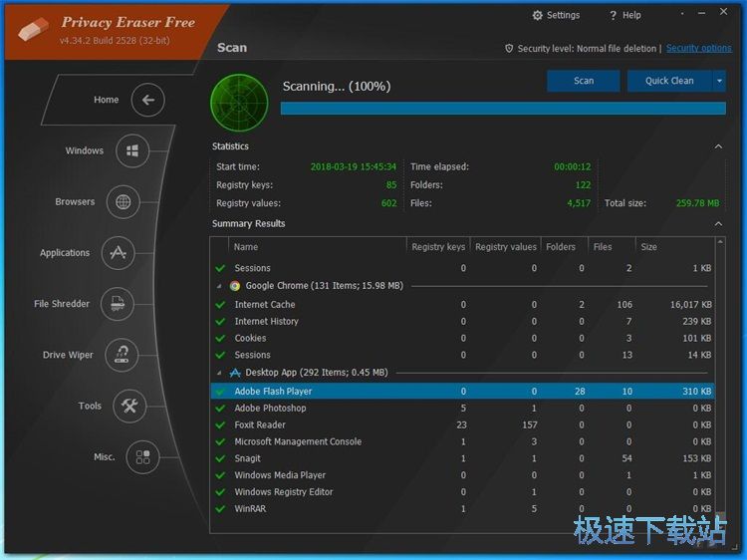The image size is (747, 560).
Task: Click the Quick Clean button
Action: pyautogui.click(x=669, y=81)
